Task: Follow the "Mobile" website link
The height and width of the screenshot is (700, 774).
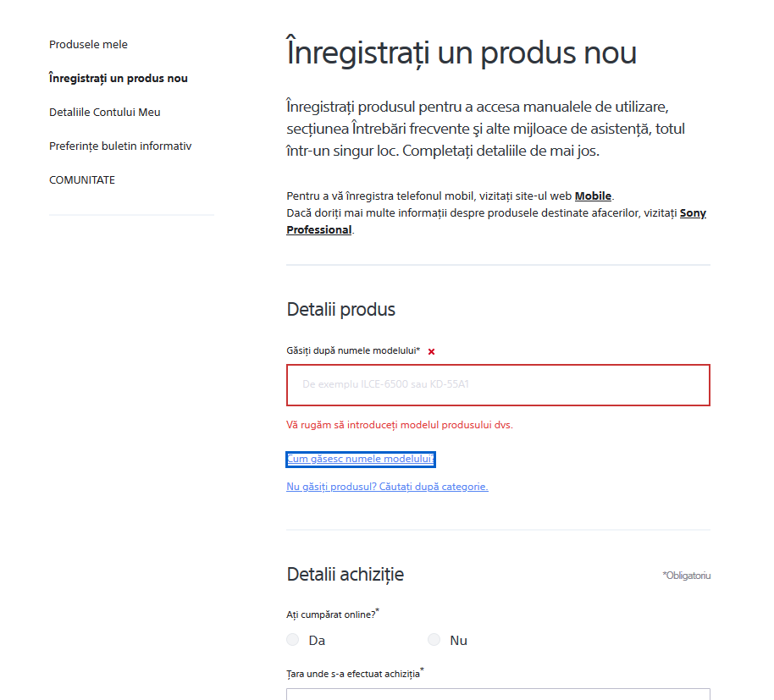Action: coord(593,196)
